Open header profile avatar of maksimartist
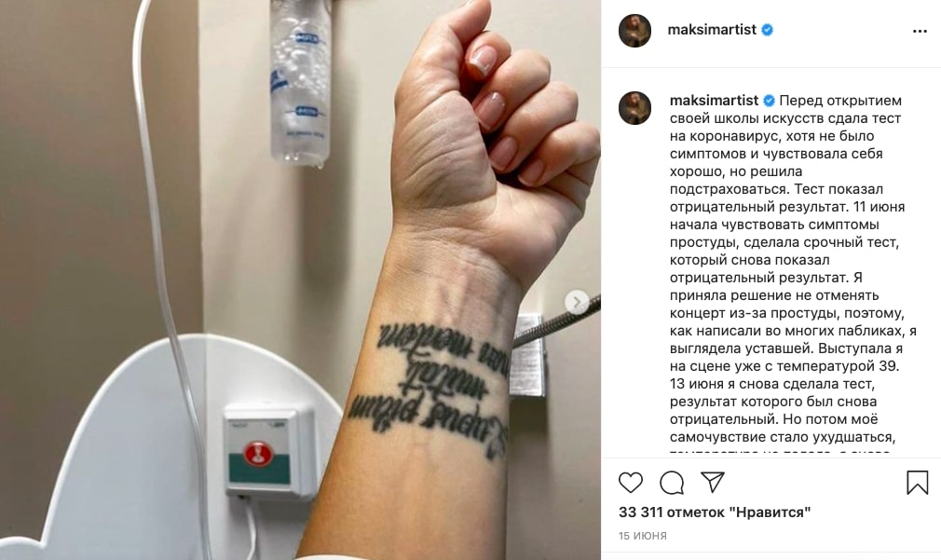 pos(634,31)
